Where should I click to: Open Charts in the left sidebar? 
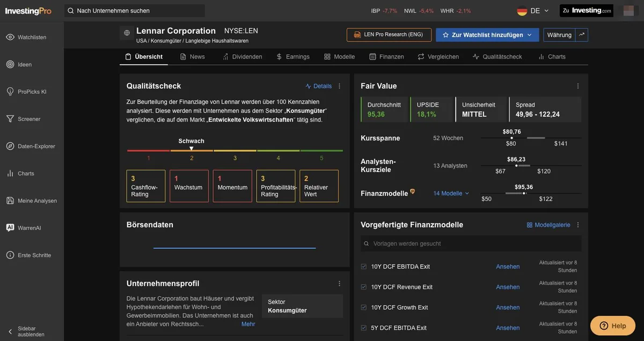20,173
